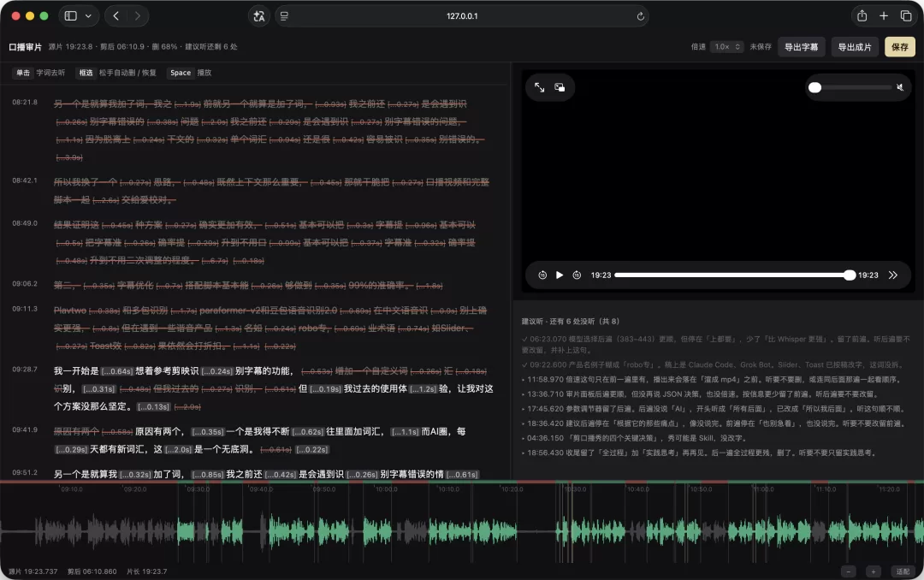Viewport: 924px width, 580px height.
Task: Go forward in Safari
Action: point(137,16)
